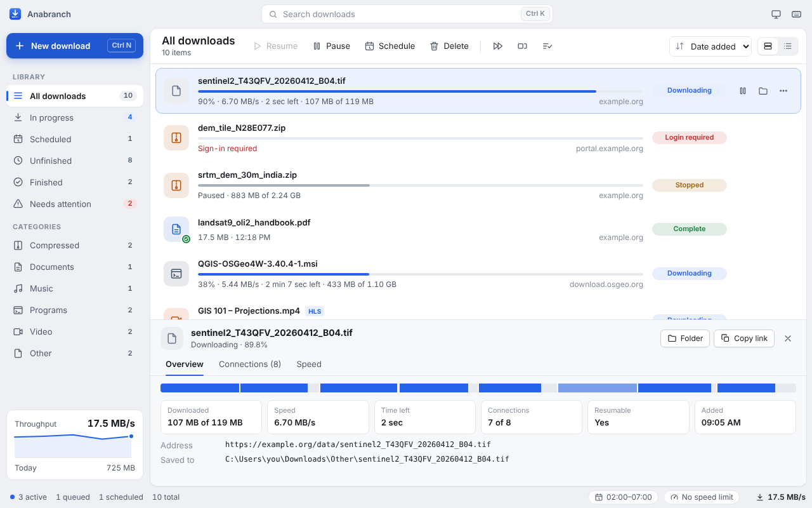Image resolution: width=812 pixels, height=508 pixels.
Task: Click the rectangle icon next to fast-forward
Action: (522, 46)
